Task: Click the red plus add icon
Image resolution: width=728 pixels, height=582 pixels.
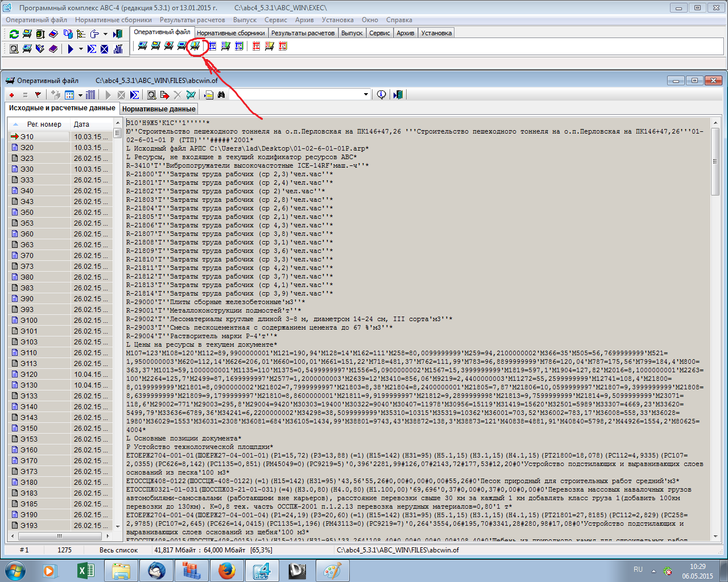Action: [x=11, y=95]
